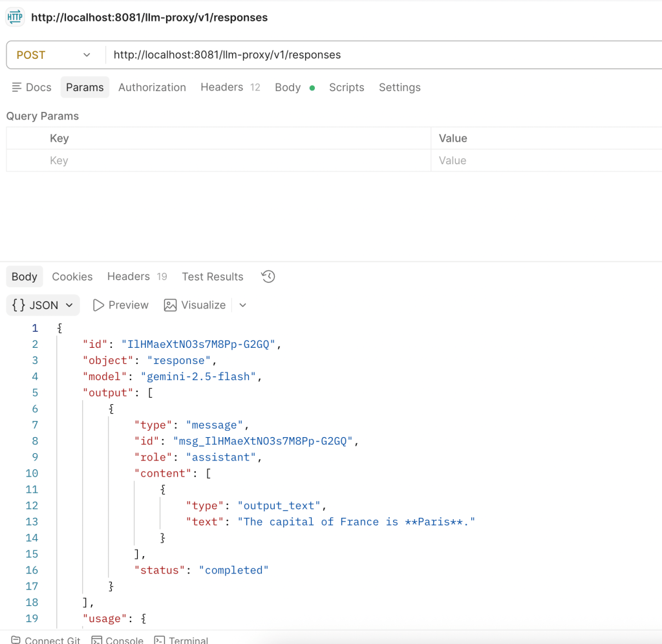Click the HTTP request type icon
Image resolution: width=662 pixels, height=644 pixels.
[x=15, y=17]
